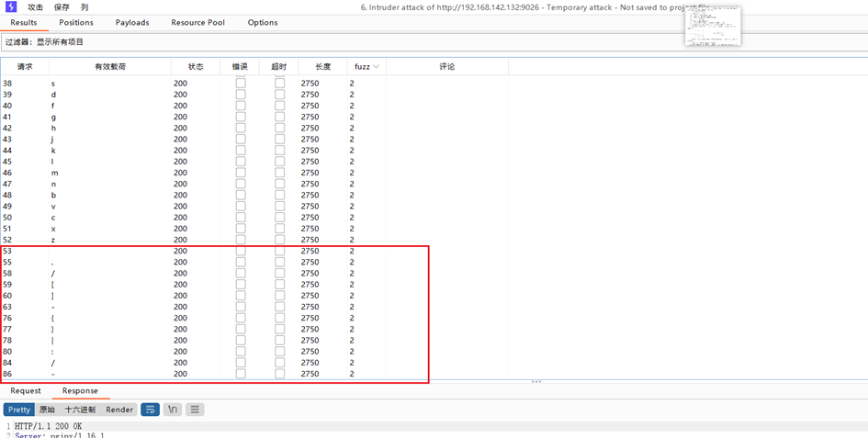Tick the timeout checkbox for request 76
Viewport: 868px width, 438px height.
click(279, 318)
